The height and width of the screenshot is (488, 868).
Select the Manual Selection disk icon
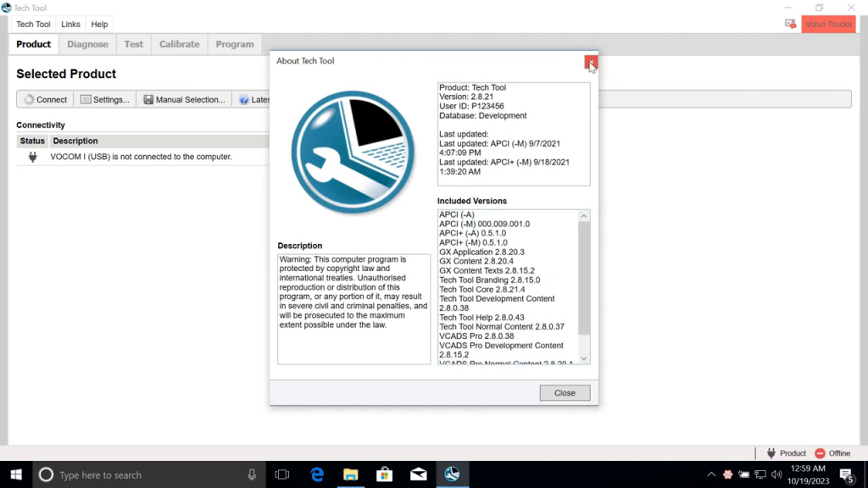(147, 99)
